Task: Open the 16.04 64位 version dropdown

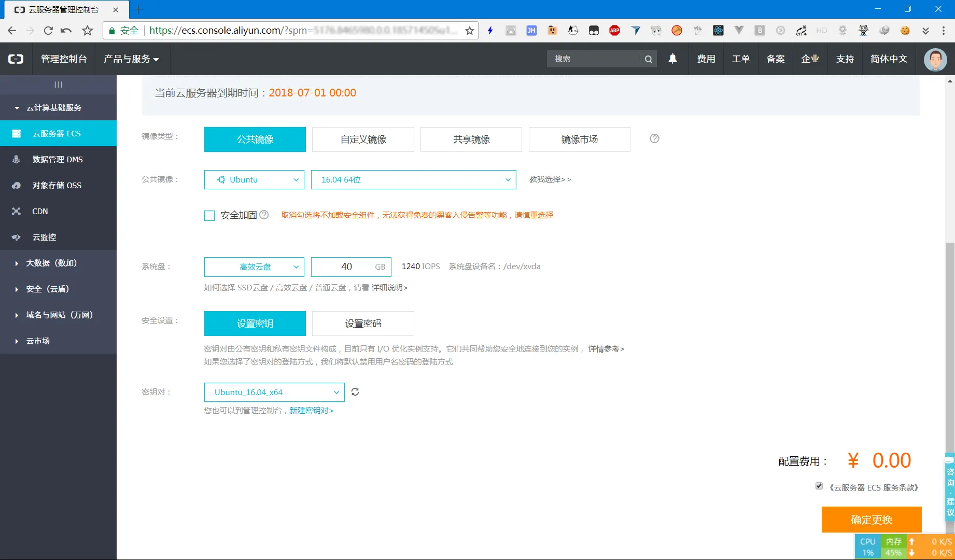Action: (x=413, y=179)
